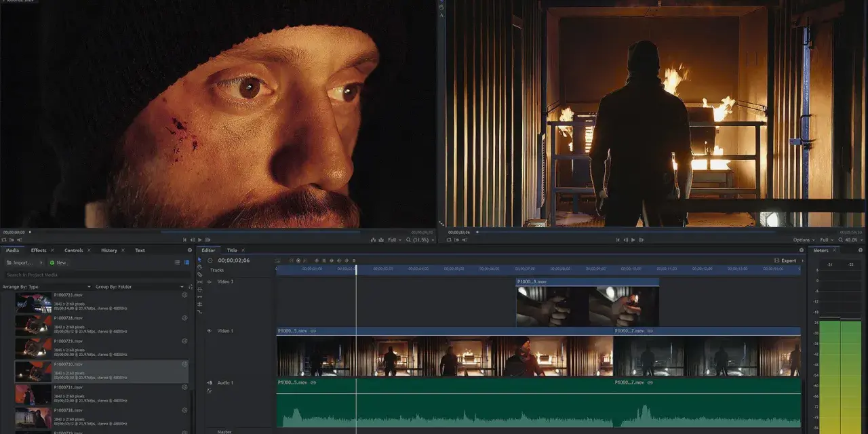
Task: Toggle visibility of Video 1 track
Action: [209, 331]
